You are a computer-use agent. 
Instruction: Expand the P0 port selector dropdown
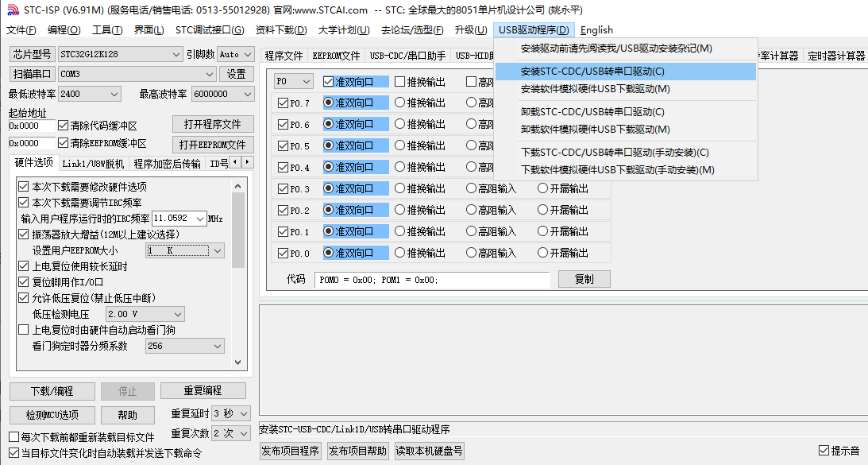(x=307, y=81)
